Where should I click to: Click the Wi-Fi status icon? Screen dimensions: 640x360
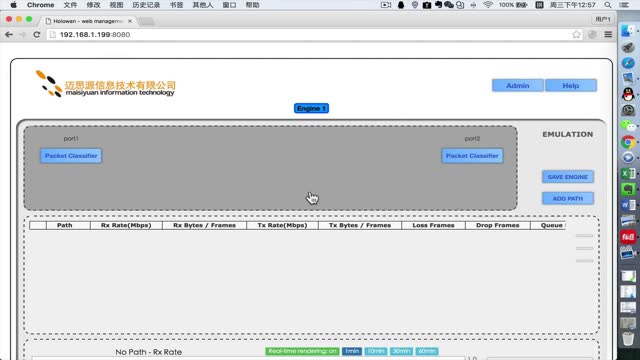(488, 5)
